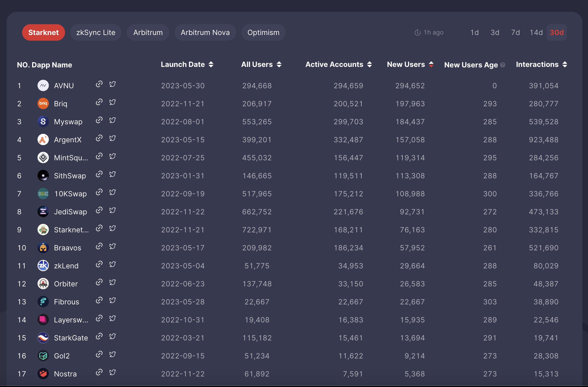Open MintSquare website link icon

99,156
